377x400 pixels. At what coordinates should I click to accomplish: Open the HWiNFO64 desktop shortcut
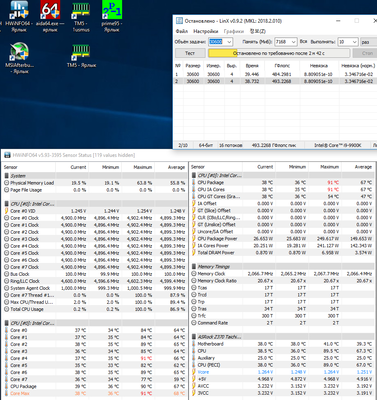[x=18, y=17]
